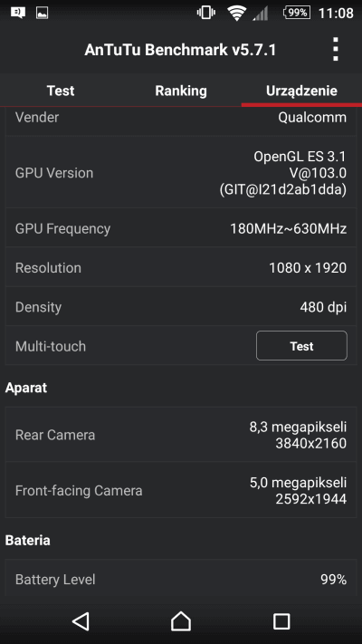Tap the Wi-Fi status bar icon
This screenshot has height=644, width=362.
236,14
